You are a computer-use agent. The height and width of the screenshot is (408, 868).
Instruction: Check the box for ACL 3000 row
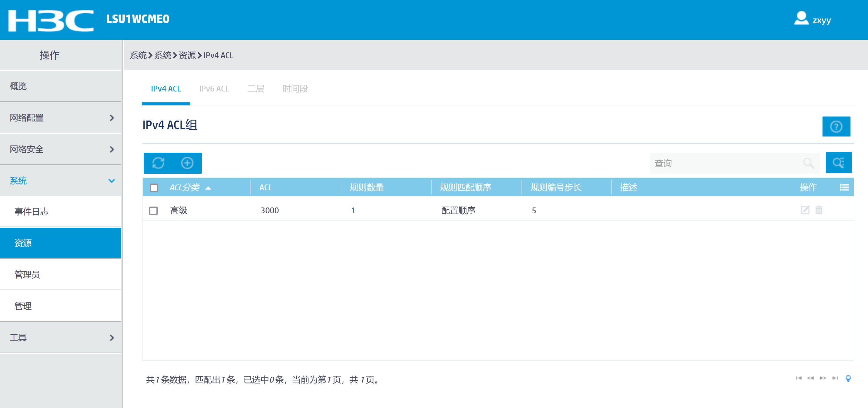pyautogui.click(x=153, y=211)
